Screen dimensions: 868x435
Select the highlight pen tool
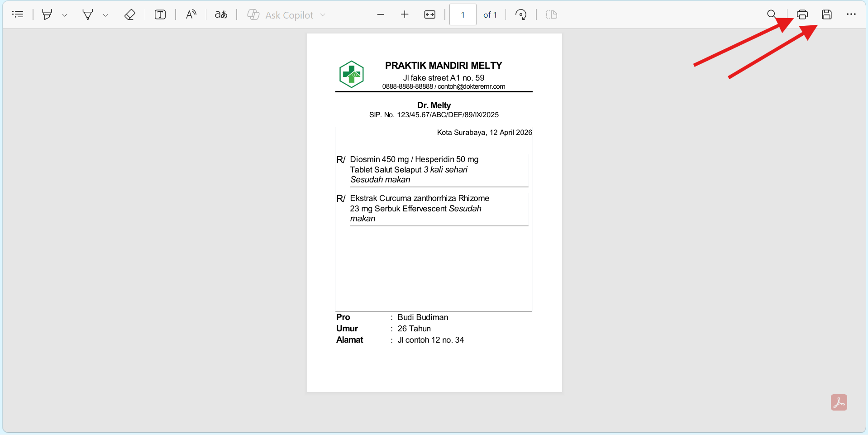(x=47, y=14)
